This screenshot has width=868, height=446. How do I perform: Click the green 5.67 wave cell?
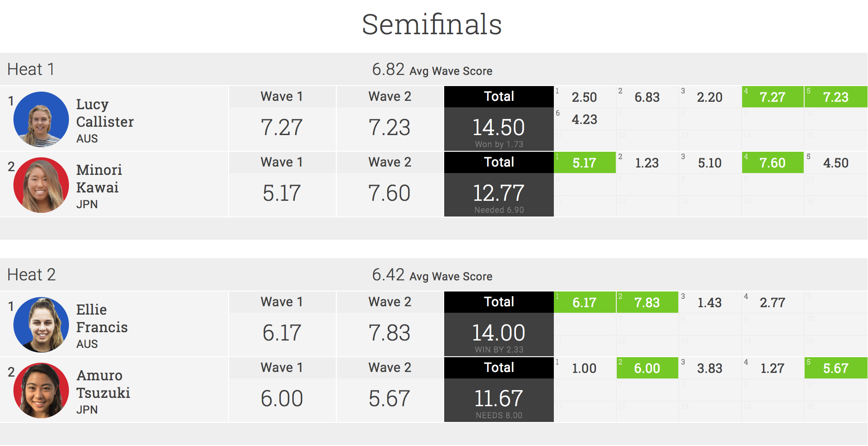click(x=835, y=368)
